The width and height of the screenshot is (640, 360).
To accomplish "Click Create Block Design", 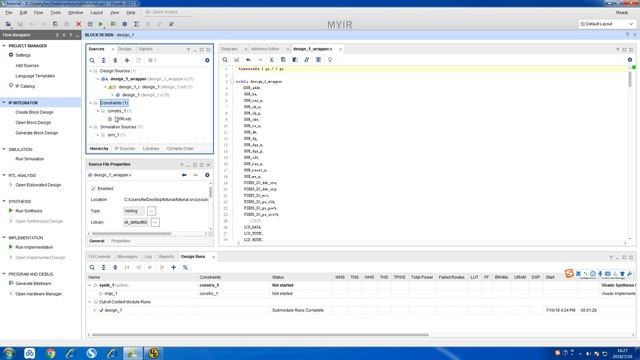I will (34, 112).
